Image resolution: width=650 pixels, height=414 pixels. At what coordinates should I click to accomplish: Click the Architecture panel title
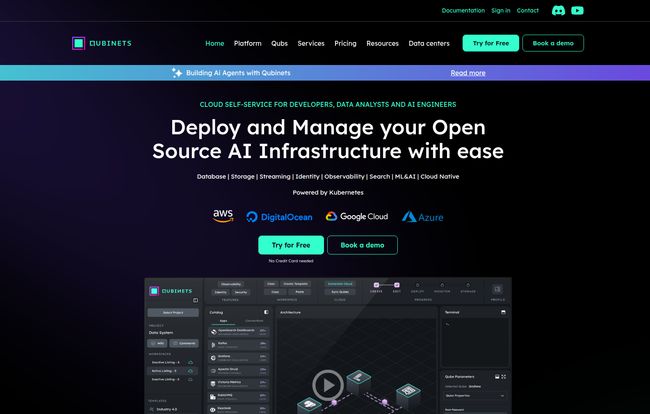[x=290, y=312]
